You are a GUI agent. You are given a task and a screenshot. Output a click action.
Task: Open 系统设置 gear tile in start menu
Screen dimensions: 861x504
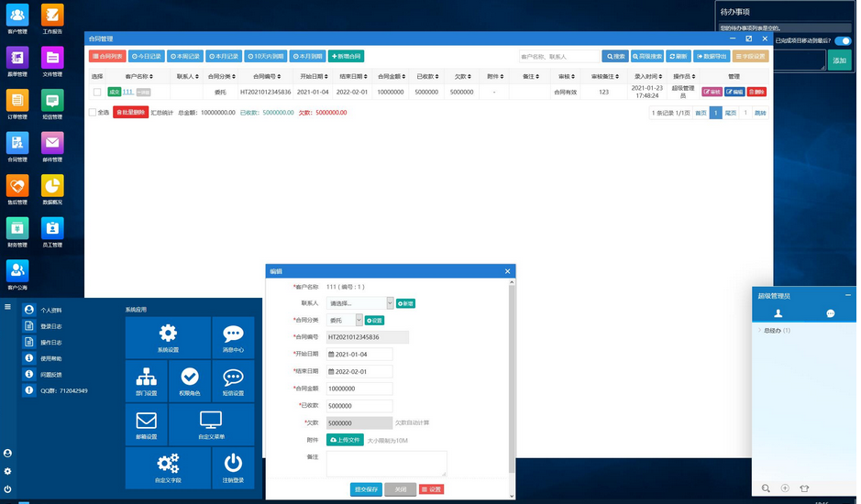(x=168, y=337)
